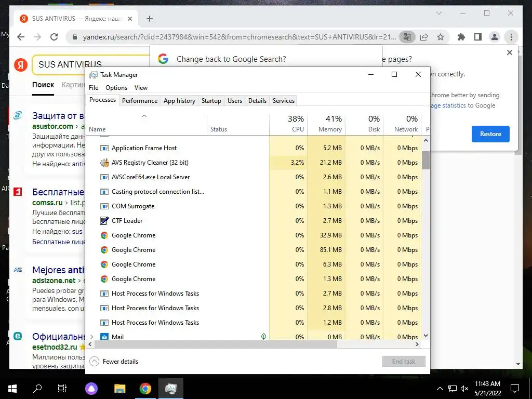The image size is (532, 399).
Task: Click the Chrome address bar URL
Action: (x=240, y=37)
